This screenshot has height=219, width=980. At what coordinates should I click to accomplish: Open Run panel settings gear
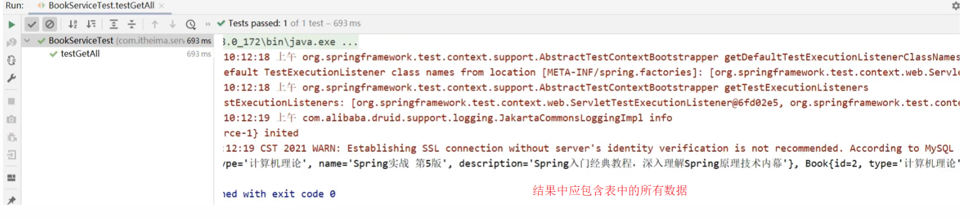pyautogui.click(x=955, y=5)
